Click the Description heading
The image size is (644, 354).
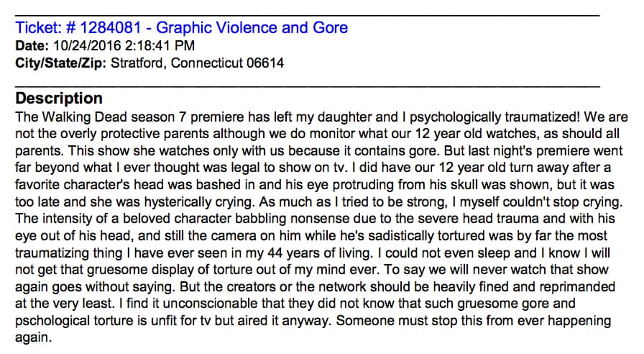tap(59, 99)
